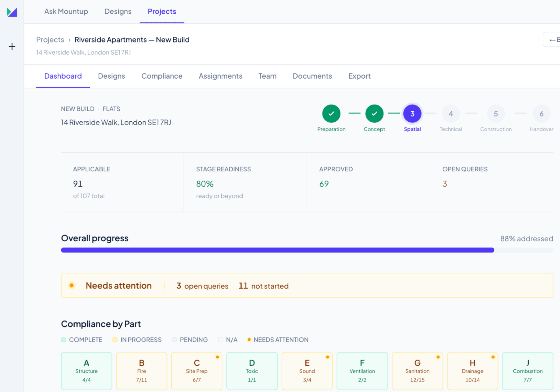The image size is (560, 392).
Task: Click the '3 open queries' link
Action: click(x=202, y=286)
